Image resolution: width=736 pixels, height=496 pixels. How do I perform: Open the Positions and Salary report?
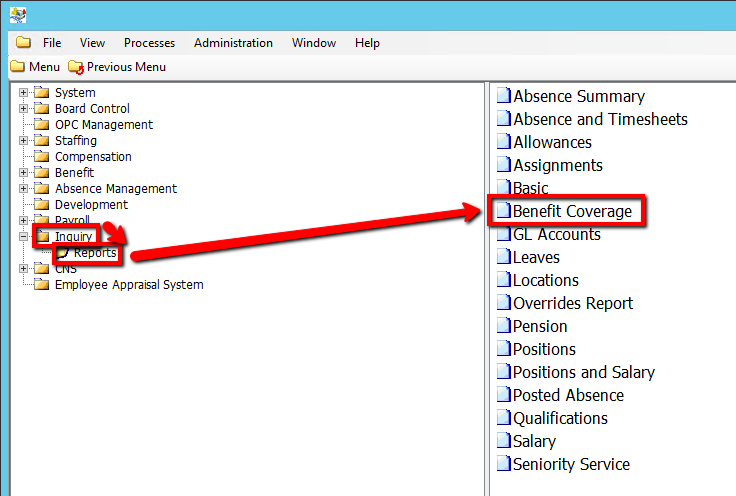click(583, 373)
